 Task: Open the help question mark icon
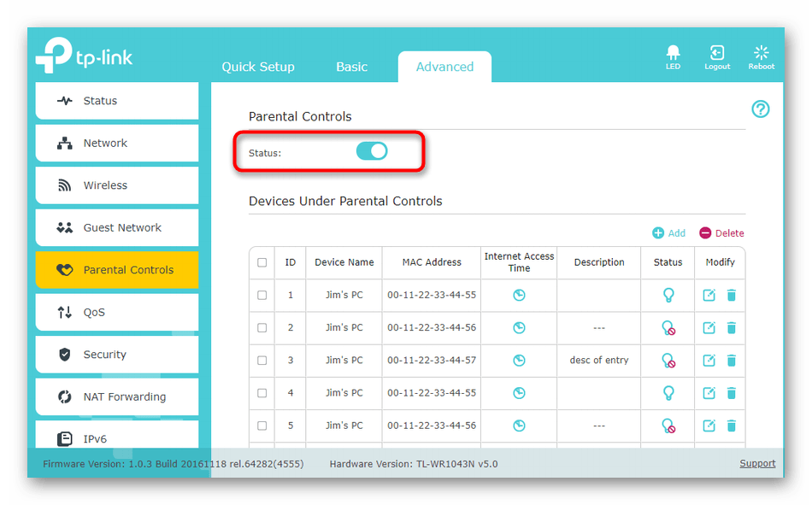760,109
